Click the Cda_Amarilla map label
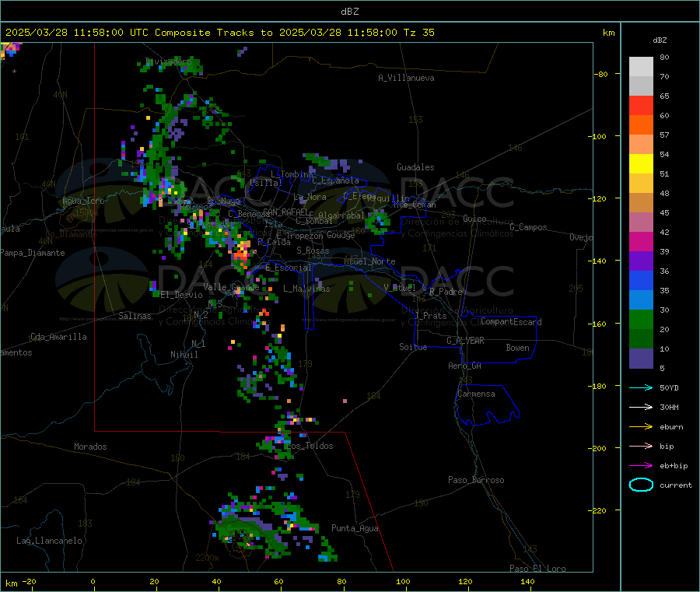Screen dimensions: 700x592 click(58, 337)
